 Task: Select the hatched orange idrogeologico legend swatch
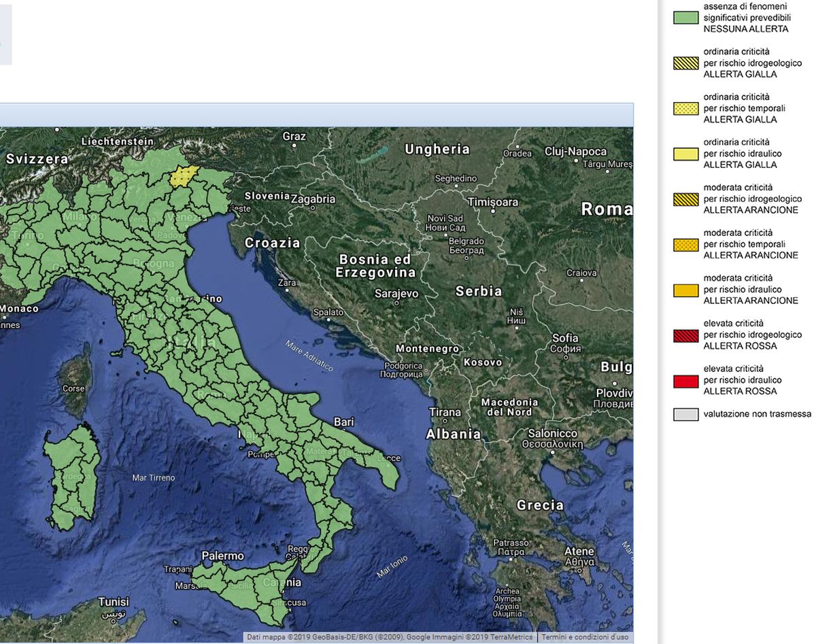pyautogui.click(x=686, y=199)
